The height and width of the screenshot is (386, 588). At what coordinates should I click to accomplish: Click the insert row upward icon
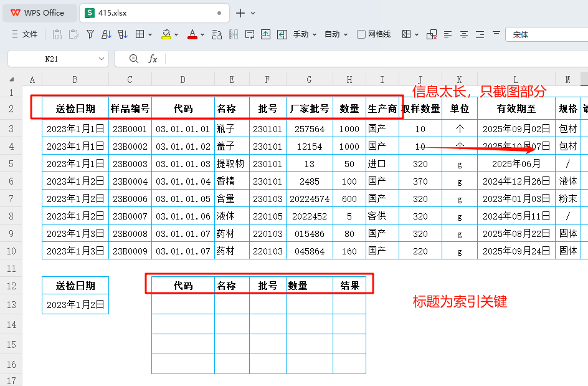point(265,34)
